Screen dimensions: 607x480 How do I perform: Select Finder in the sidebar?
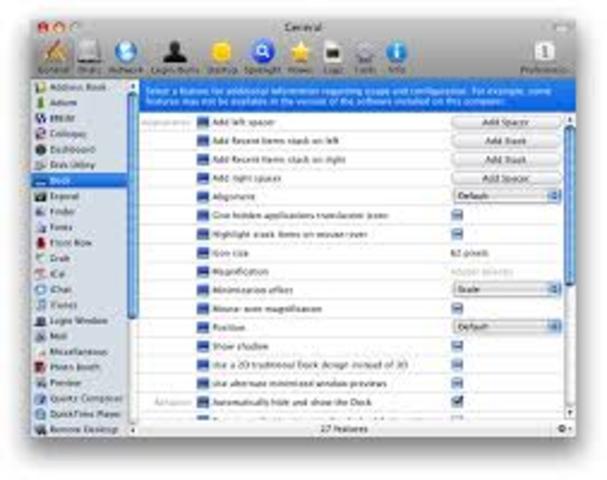[79, 212]
